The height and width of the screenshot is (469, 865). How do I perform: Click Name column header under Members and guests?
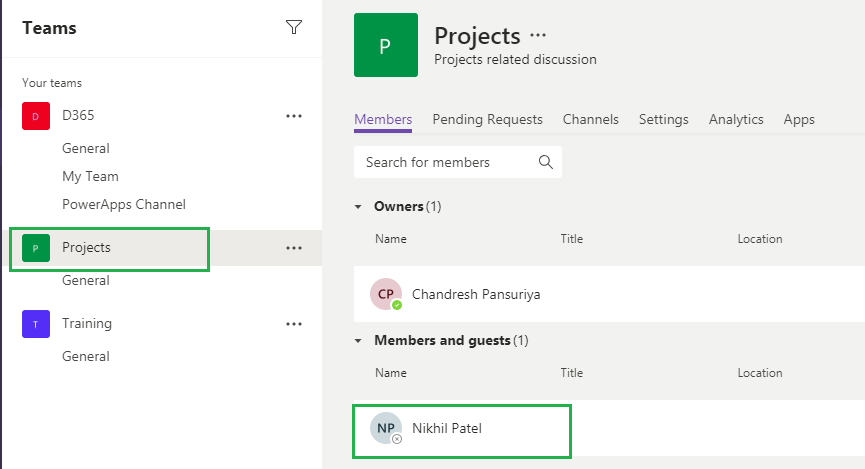click(x=391, y=373)
